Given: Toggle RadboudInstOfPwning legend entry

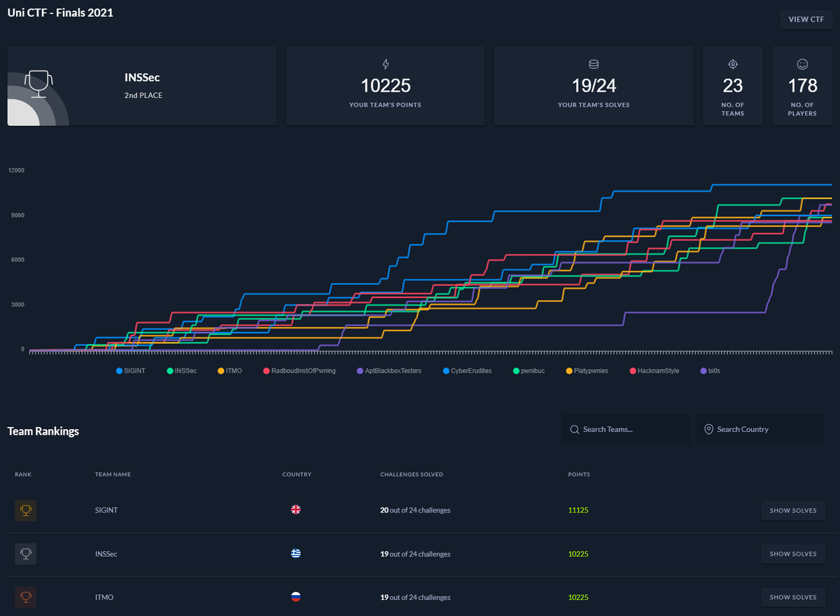Looking at the screenshot, I should click(299, 370).
